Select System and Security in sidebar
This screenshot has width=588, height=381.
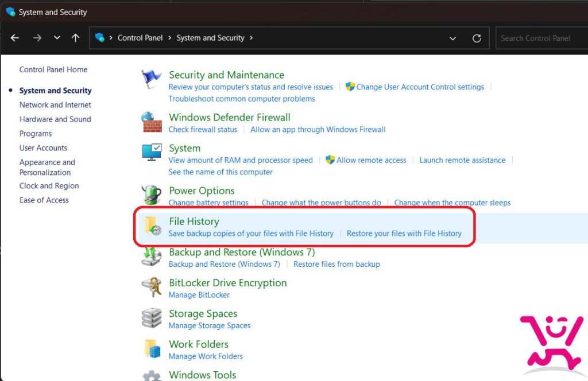(56, 90)
